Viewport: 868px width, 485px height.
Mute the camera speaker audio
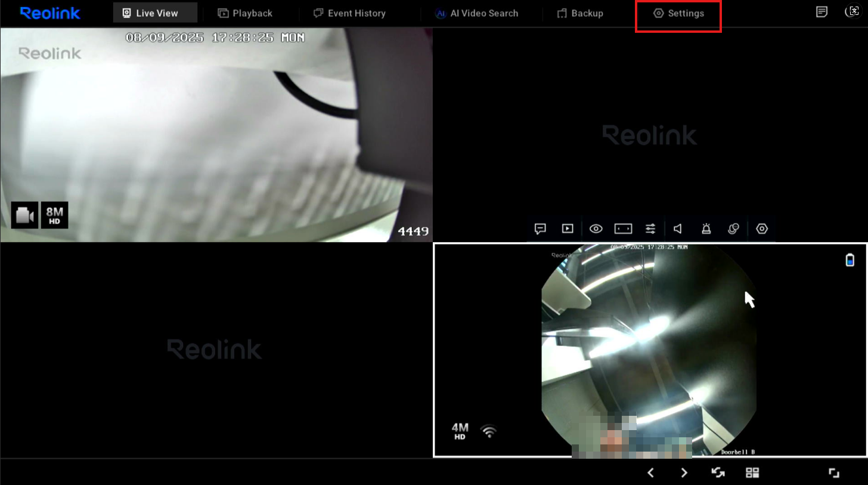678,228
